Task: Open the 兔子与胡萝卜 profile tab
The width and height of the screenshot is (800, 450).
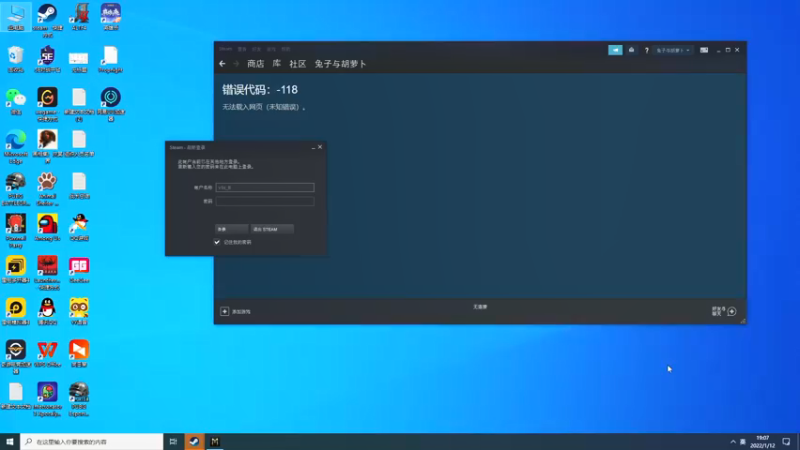Action: point(340,64)
